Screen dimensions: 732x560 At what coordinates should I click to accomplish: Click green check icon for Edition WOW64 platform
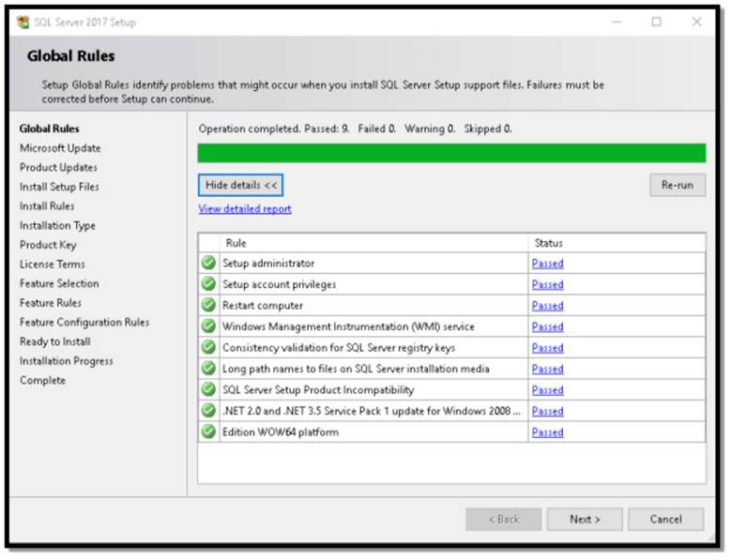208,431
